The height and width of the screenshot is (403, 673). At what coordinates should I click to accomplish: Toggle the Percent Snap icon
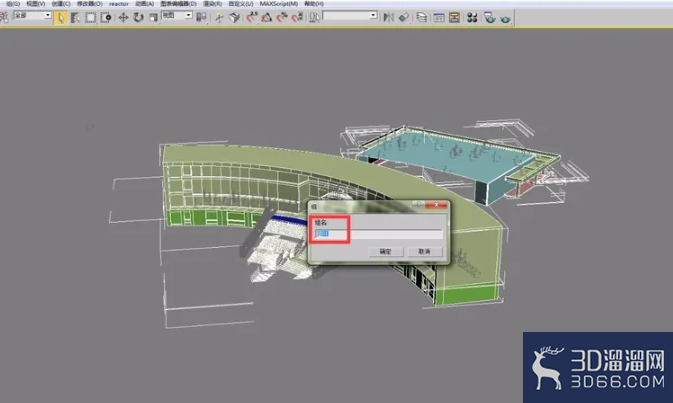[x=282, y=18]
